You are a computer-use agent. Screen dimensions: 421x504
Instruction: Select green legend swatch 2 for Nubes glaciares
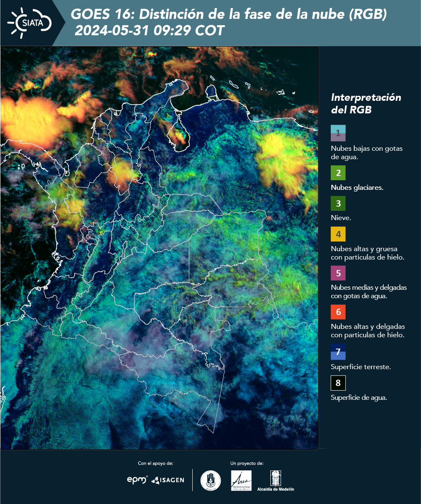[338, 173]
